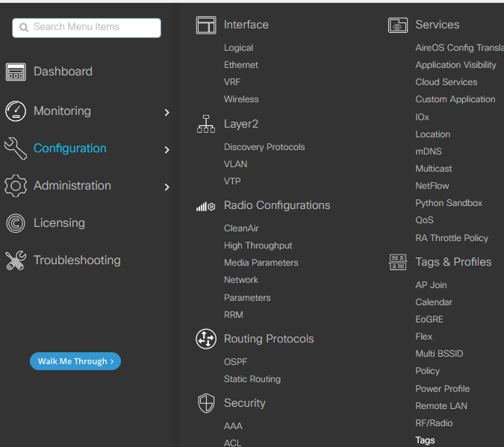Open the Administration menu item
Screen dimensions: 504x447
tap(72, 186)
